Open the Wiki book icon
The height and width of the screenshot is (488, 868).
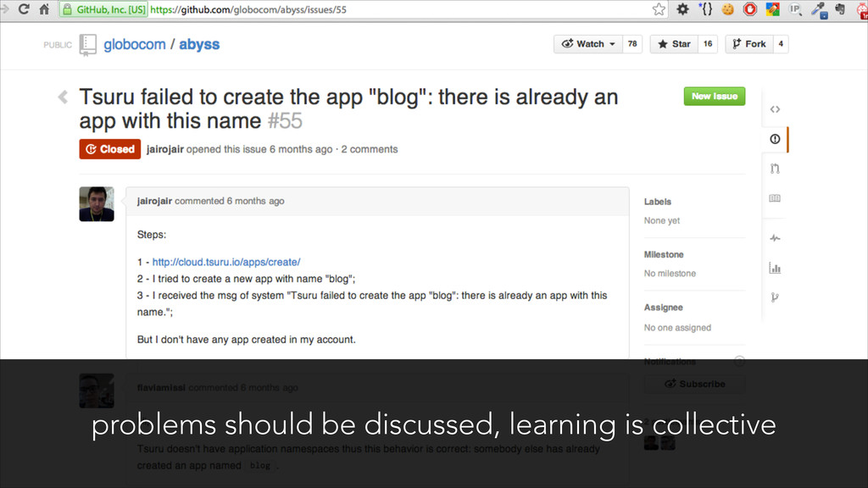[774, 198]
